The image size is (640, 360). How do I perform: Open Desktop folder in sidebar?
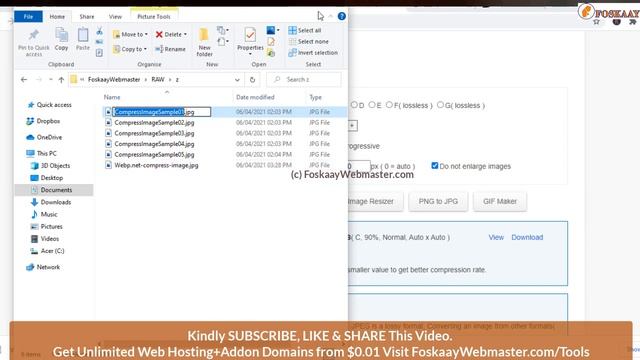click(47, 178)
